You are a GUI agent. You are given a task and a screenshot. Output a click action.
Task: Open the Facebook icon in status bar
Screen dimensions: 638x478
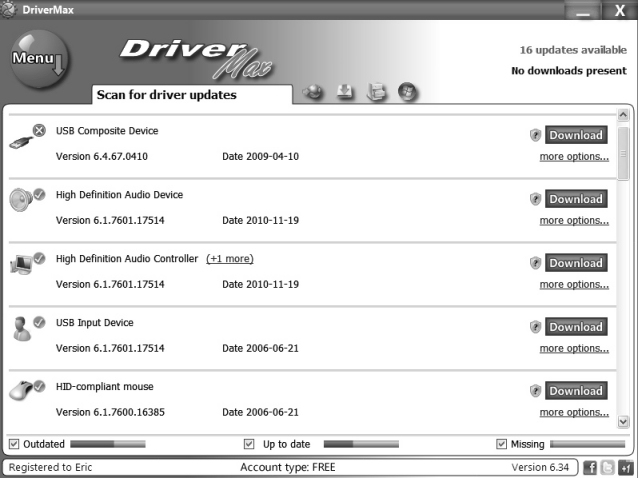coord(590,467)
